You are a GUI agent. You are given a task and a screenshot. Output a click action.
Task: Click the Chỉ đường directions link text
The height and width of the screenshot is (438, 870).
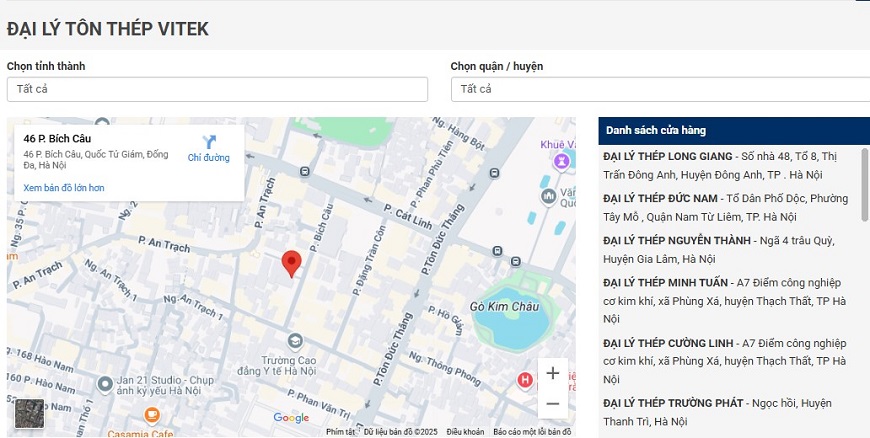[209, 158]
